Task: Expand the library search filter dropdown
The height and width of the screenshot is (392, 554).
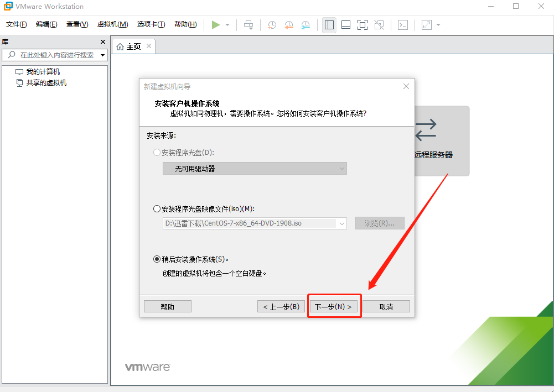Action: (x=103, y=55)
